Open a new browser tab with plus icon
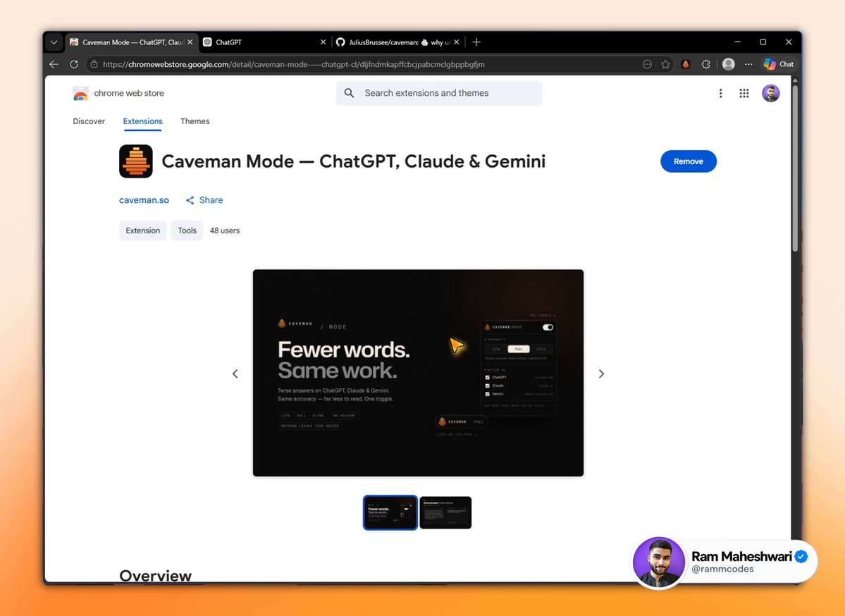This screenshot has height=616, width=845. [476, 42]
